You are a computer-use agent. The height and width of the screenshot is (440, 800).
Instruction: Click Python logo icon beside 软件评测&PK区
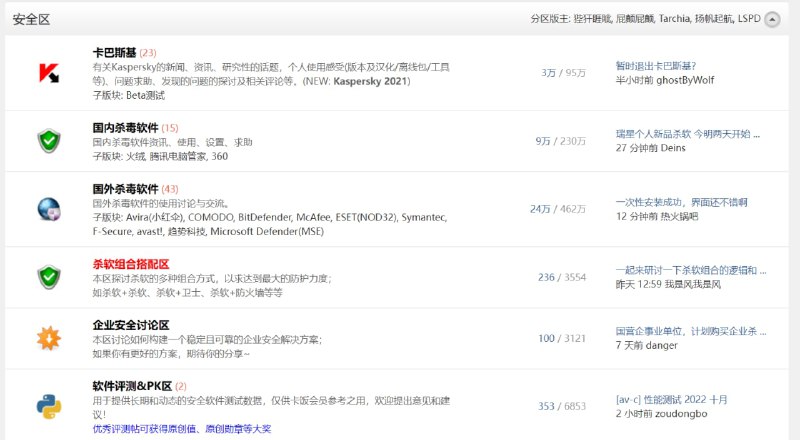pos(49,406)
